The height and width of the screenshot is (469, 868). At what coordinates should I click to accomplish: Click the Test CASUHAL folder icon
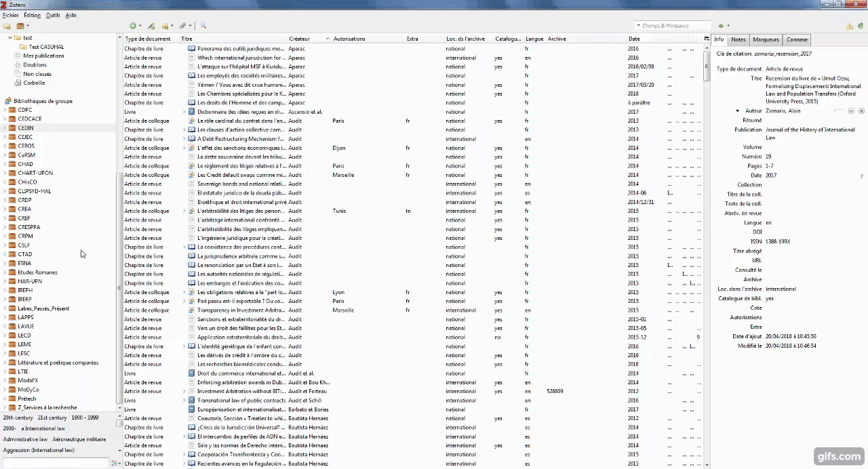click(x=23, y=47)
